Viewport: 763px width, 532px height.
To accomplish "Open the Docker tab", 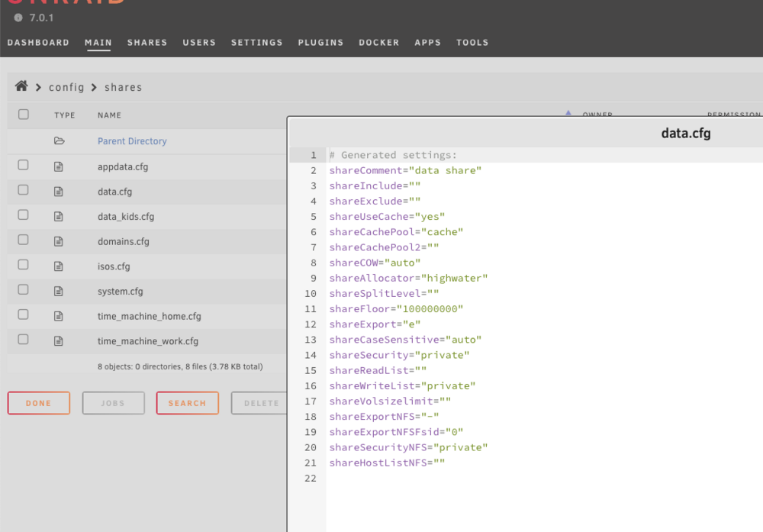I will 379,42.
